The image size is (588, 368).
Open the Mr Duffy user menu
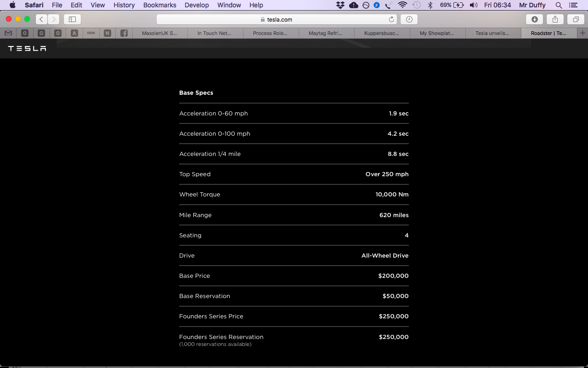click(532, 5)
